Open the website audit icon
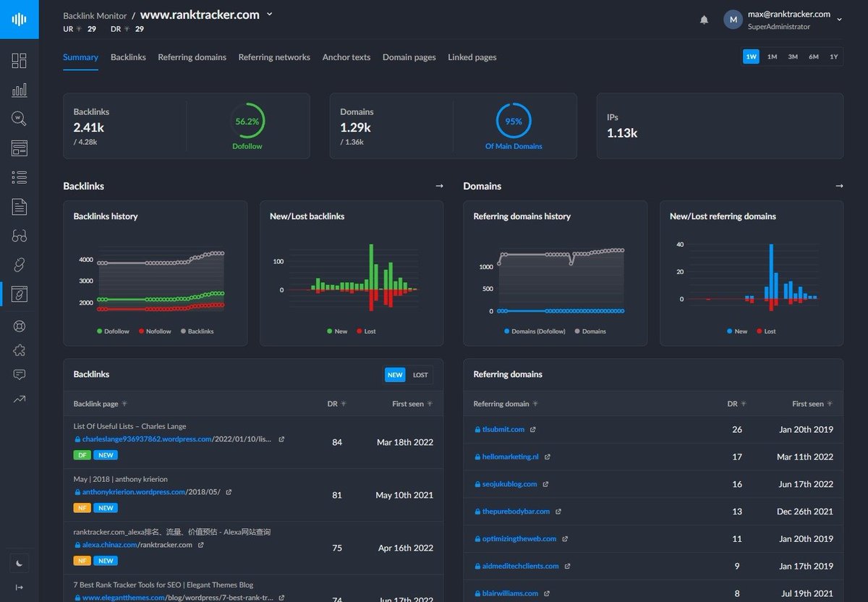Image resolution: width=868 pixels, height=602 pixels. (x=20, y=148)
